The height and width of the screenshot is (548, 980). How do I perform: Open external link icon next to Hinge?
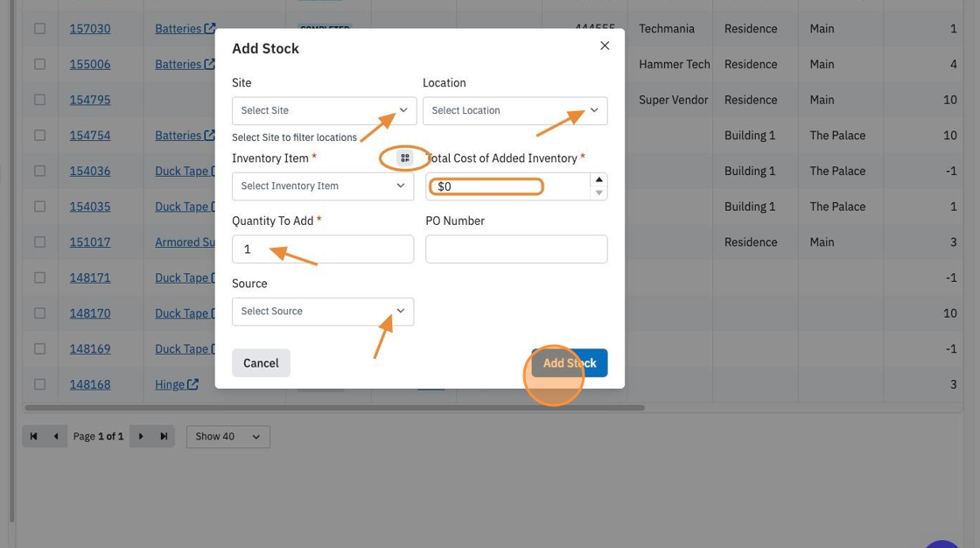click(193, 384)
